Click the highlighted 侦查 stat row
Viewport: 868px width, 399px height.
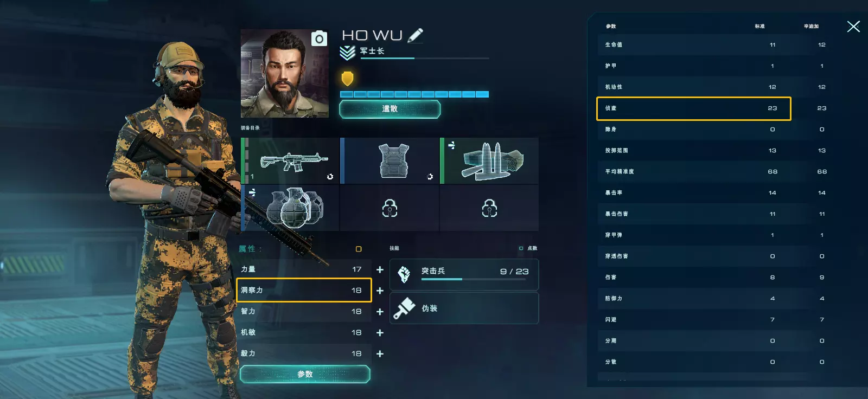[x=693, y=108]
